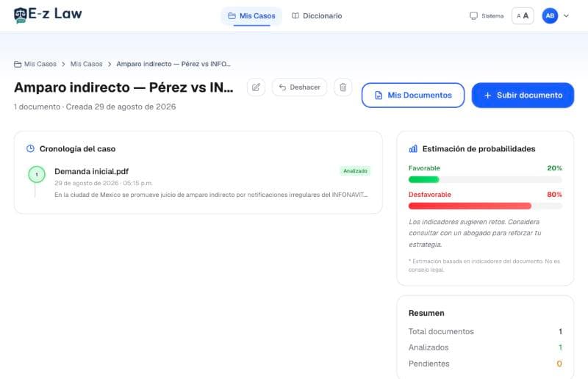Click the second Mis Casos breadcrumb
The height and width of the screenshot is (379, 588).
(86, 64)
